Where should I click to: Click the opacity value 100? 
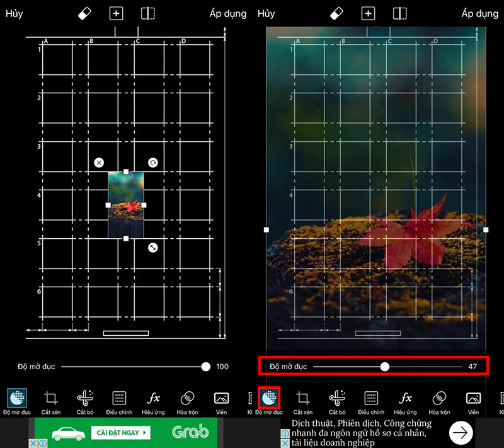click(222, 367)
